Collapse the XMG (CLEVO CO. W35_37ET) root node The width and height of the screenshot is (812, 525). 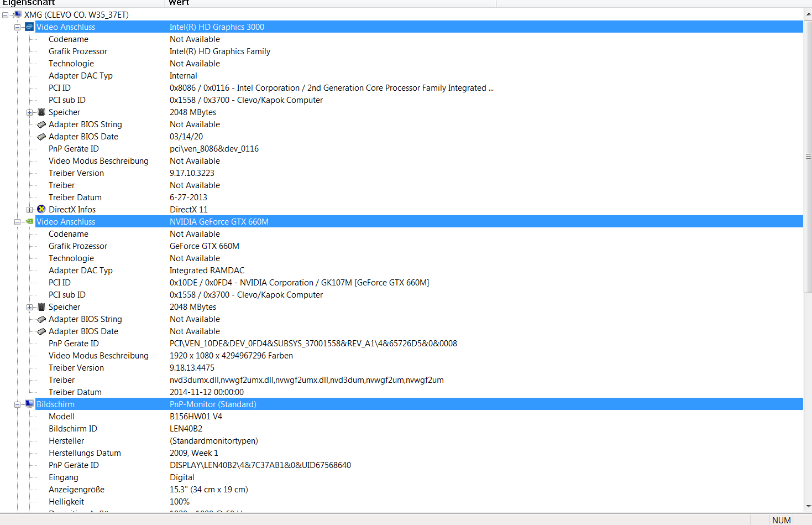tap(5, 15)
